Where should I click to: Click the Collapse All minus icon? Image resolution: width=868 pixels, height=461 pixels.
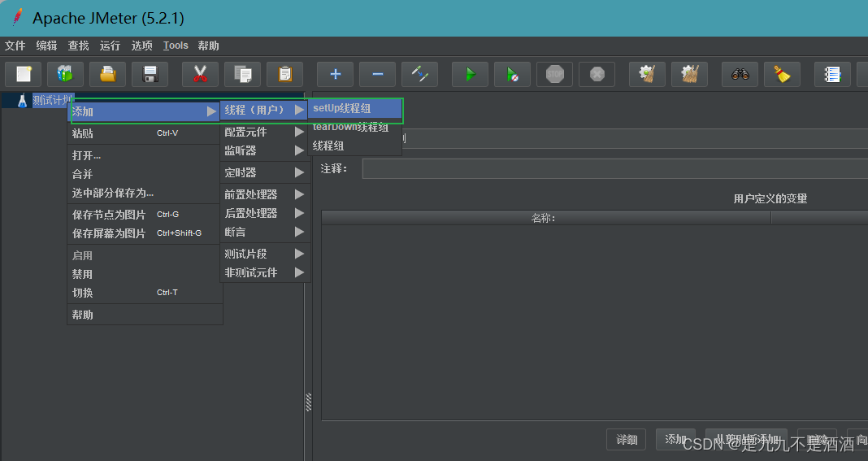pos(378,74)
